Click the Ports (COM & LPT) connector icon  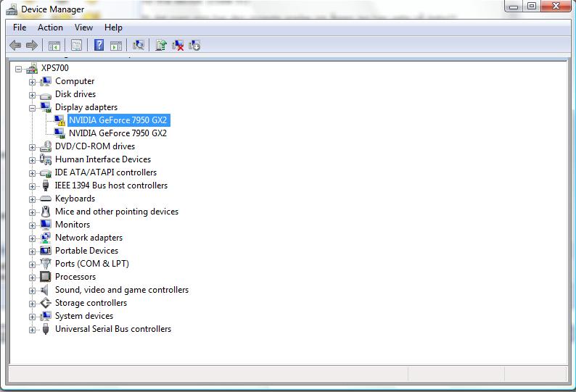46,264
